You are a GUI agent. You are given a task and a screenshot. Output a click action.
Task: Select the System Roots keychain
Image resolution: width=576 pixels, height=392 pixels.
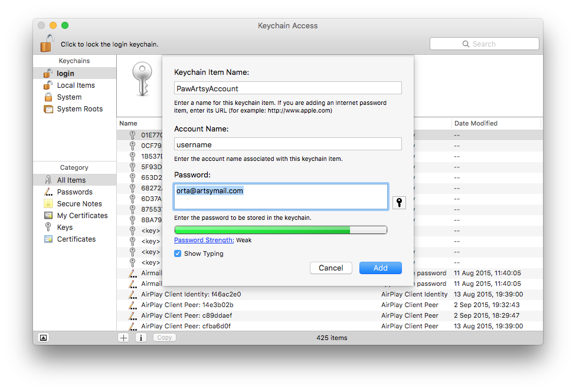[74, 108]
